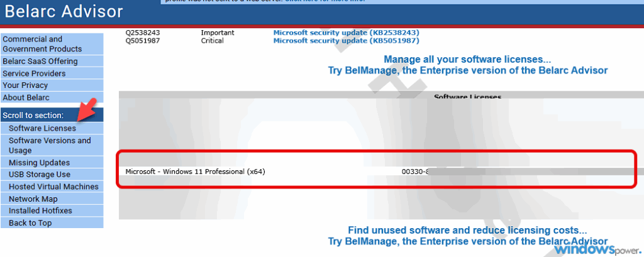Open Your Privacy page
The image size is (644, 257).
tap(52, 85)
